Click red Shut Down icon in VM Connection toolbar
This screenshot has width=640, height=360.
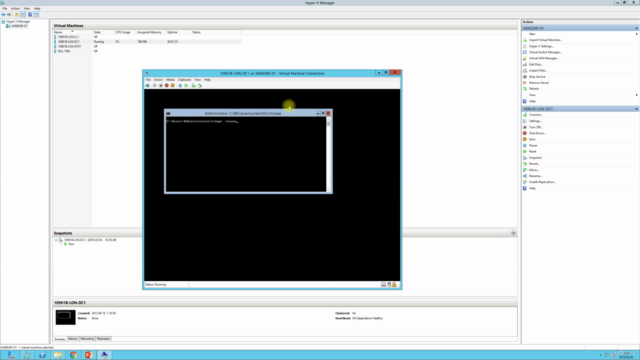tap(167, 86)
